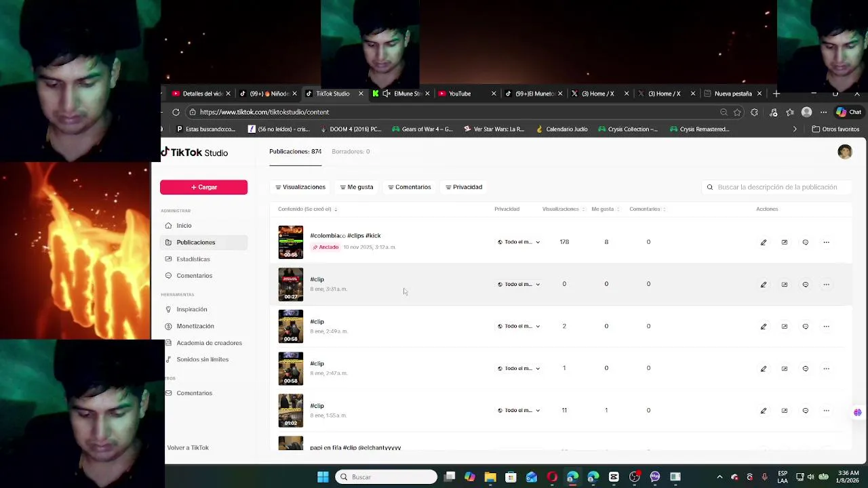Switch to the Nueva pestaña browser tab
This screenshot has height=488, width=868.
pyautogui.click(x=732, y=94)
